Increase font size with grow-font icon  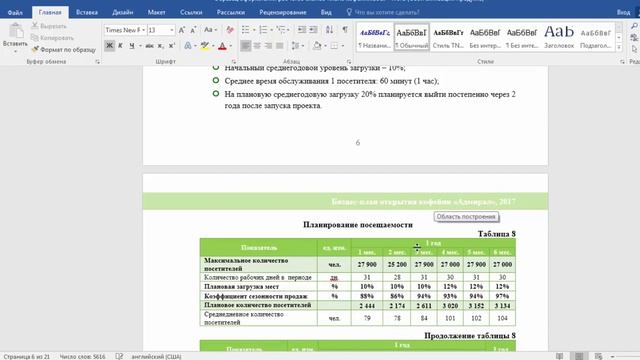pyautogui.click(x=182, y=30)
